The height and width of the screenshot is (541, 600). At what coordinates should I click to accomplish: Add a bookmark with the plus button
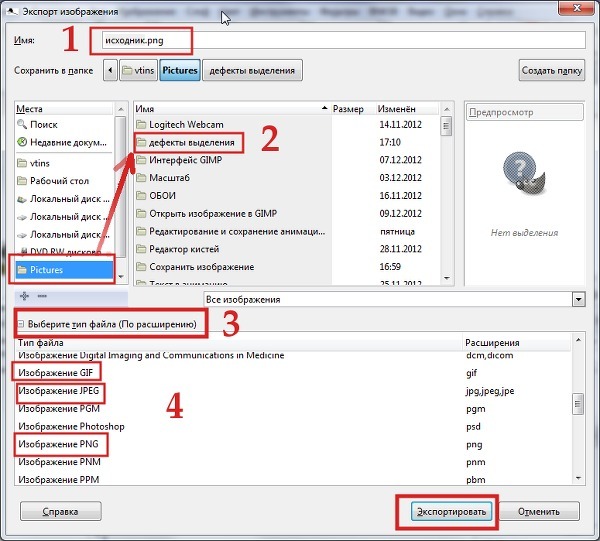pos(24,296)
